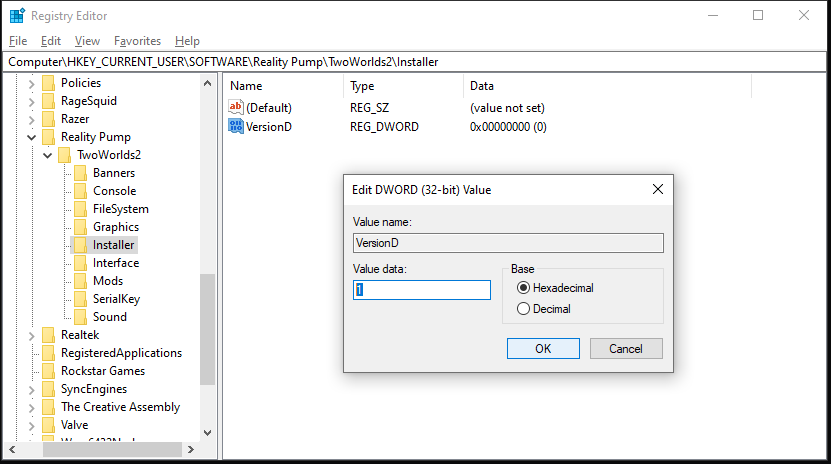Click the Rockstar Games folder icon
The width and height of the screenshot is (831, 466).
pos(48,371)
